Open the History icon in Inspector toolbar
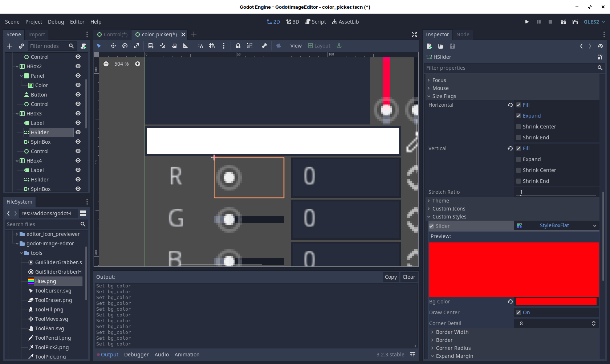 tap(601, 46)
